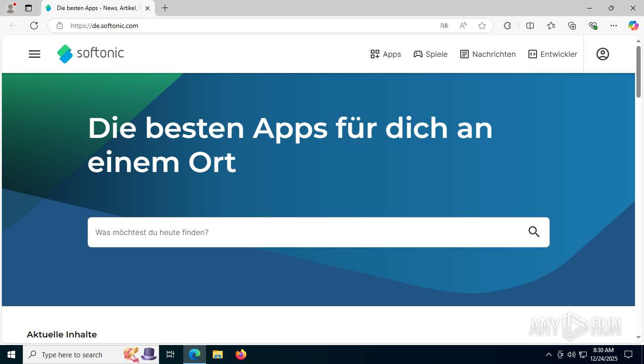Open the Windows Start menu

pyautogui.click(x=11, y=355)
